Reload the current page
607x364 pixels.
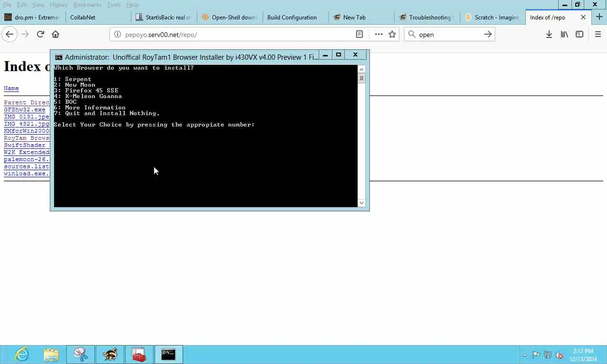40,34
